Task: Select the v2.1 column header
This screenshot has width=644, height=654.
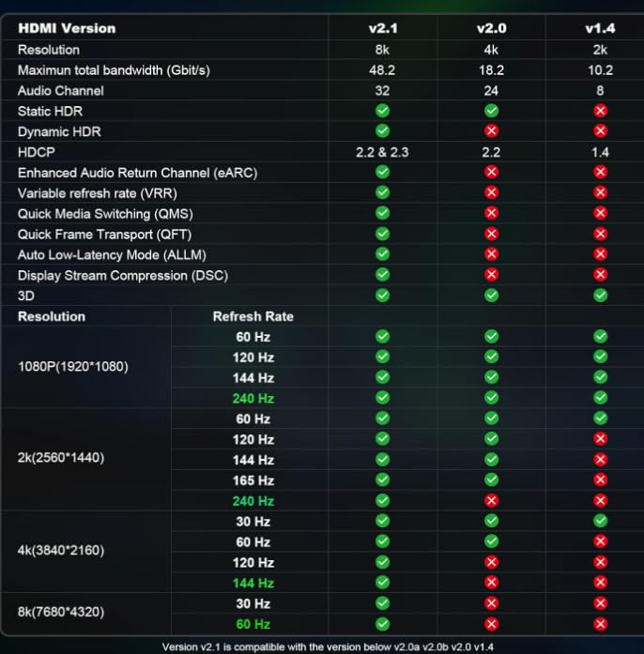Action: 382,28
